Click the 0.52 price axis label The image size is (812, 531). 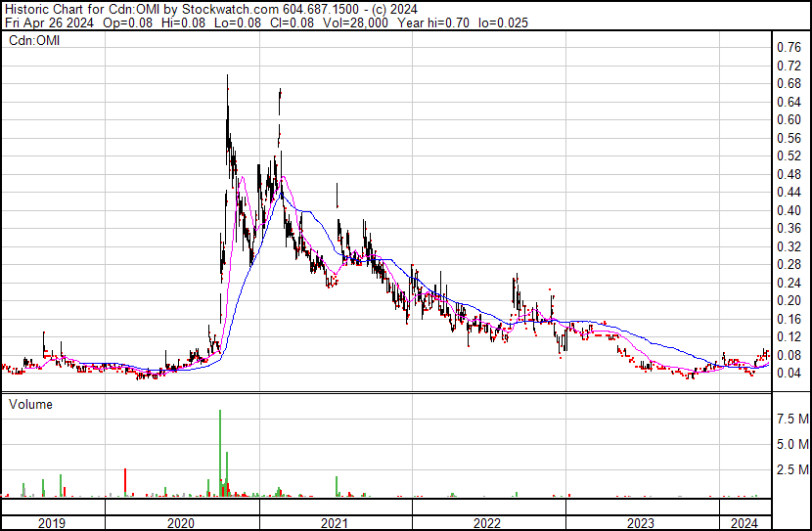coord(789,155)
